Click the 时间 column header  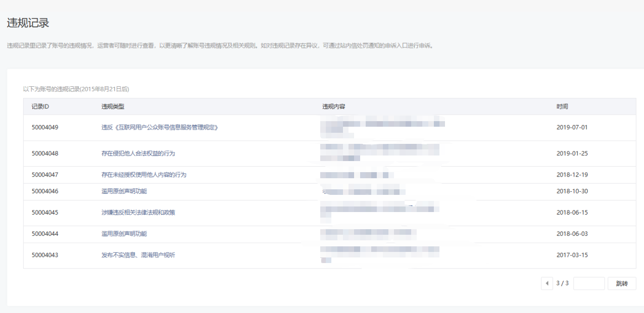[x=562, y=107]
